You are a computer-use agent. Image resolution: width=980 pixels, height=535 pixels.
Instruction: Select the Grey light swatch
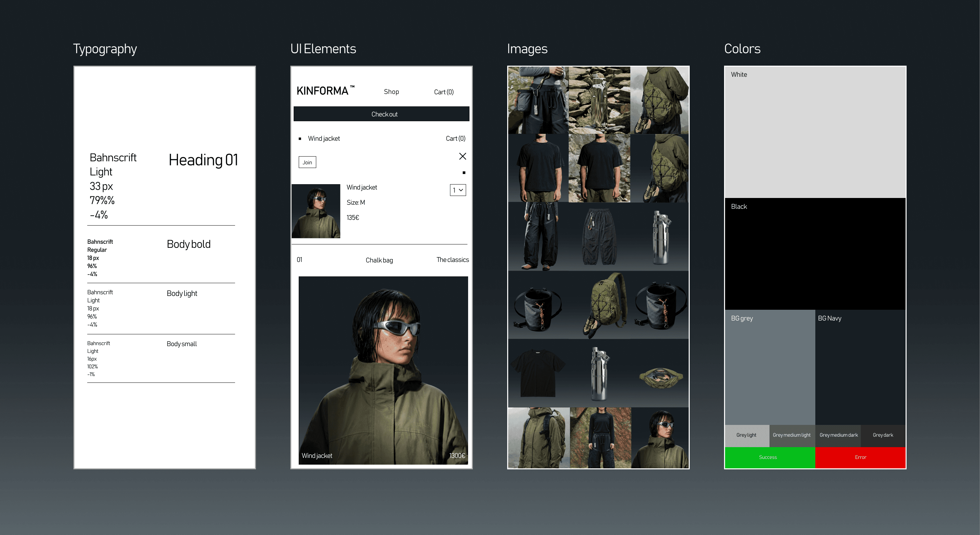746,435
